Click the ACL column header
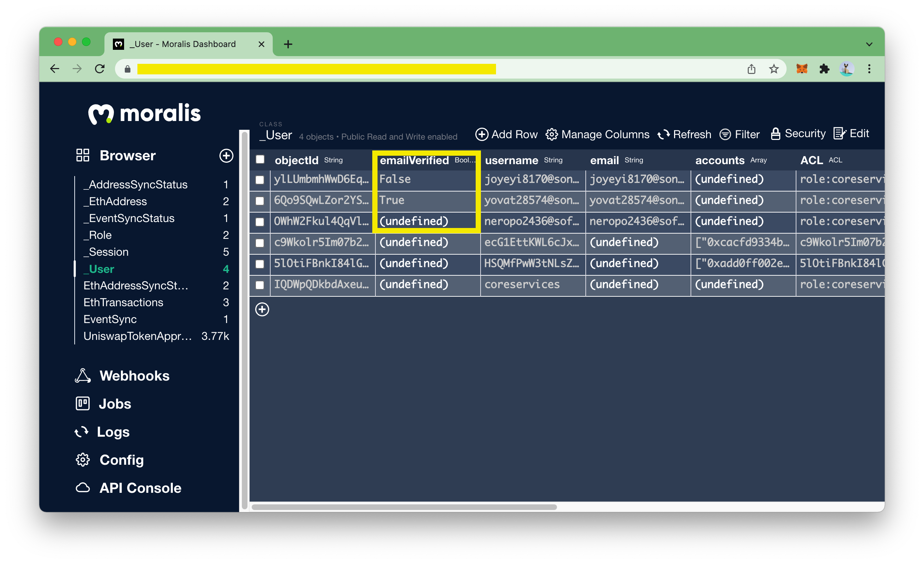Image resolution: width=924 pixels, height=564 pixels. click(840, 160)
